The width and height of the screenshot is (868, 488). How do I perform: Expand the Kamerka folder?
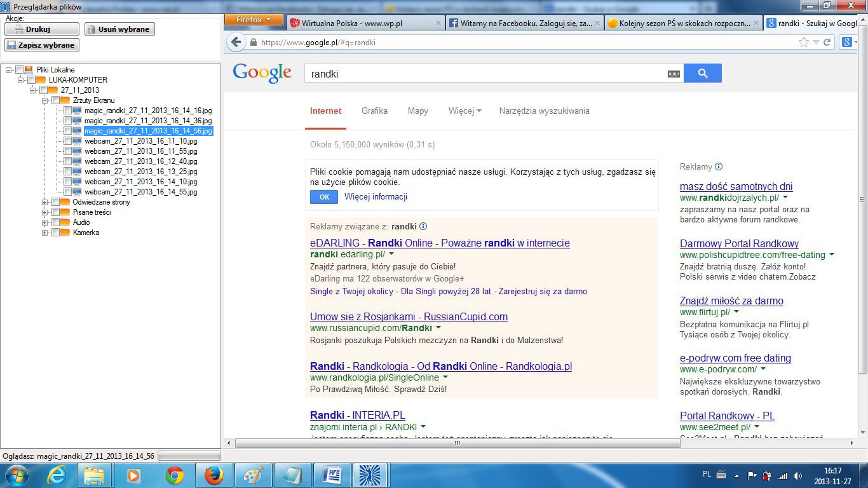coord(45,233)
